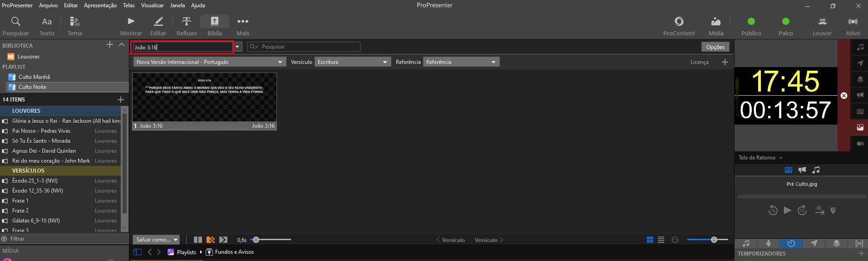Click the cut transition icon
This screenshot has width=868, height=261.
pos(198,240)
